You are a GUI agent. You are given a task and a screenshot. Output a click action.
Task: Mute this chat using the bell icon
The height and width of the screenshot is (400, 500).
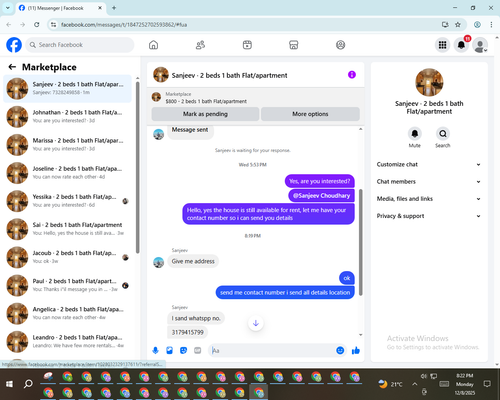click(x=415, y=134)
